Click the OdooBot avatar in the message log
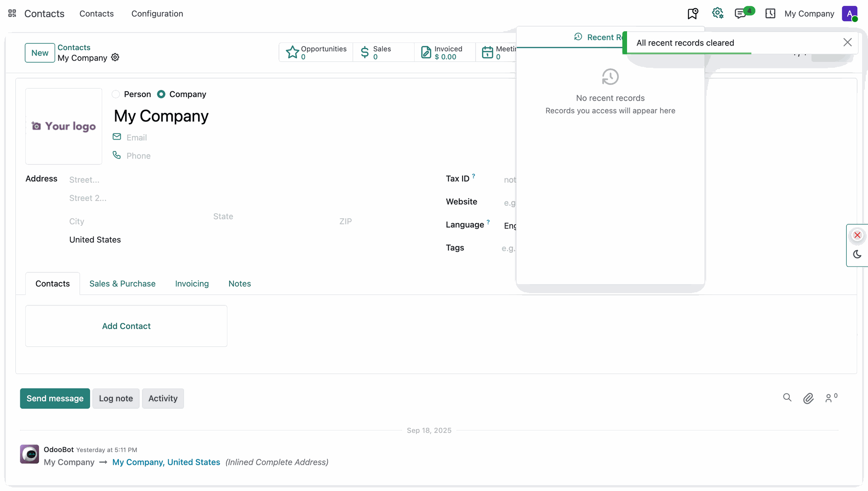 29,454
